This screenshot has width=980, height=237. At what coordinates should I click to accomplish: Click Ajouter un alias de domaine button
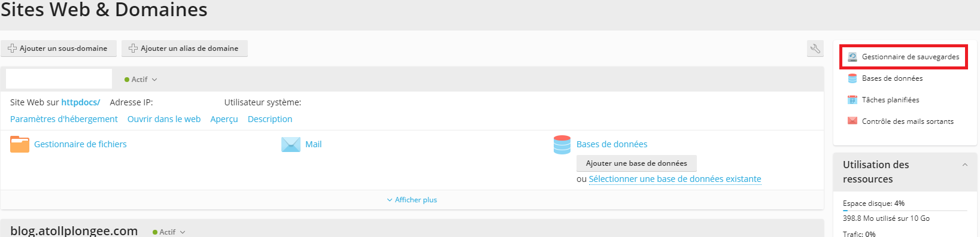[185, 48]
